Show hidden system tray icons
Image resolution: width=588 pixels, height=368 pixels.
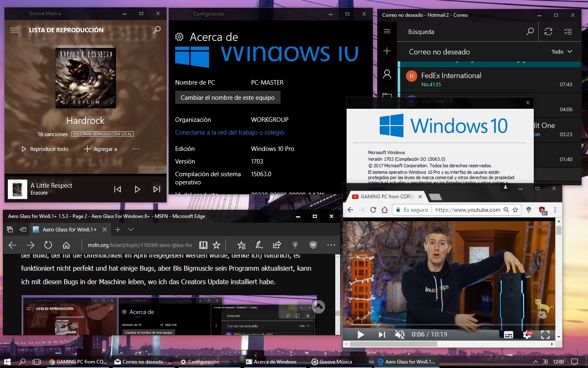tap(535, 362)
